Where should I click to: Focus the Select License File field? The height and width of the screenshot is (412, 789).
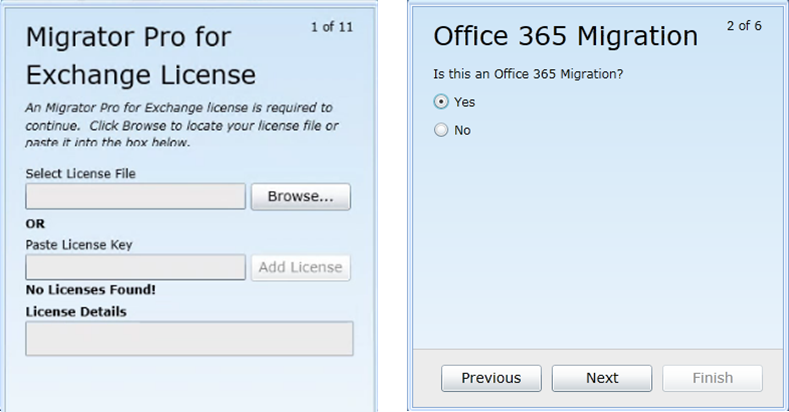pos(135,197)
